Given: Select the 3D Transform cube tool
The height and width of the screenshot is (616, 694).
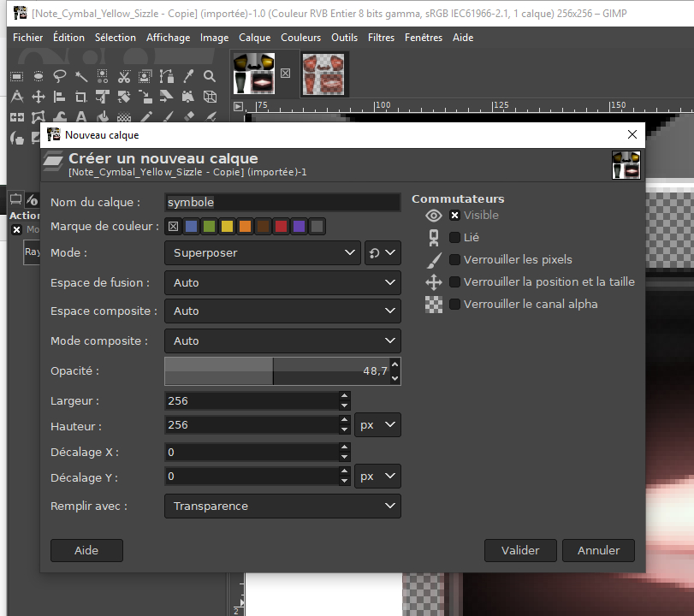Looking at the screenshot, I should point(210,97).
